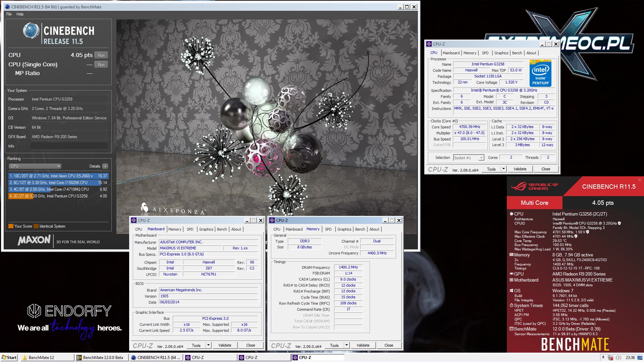Viewport: 644px width, 362px height.
Task: Click the Your Score orange legend swatch
Action: (x=11, y=226)
